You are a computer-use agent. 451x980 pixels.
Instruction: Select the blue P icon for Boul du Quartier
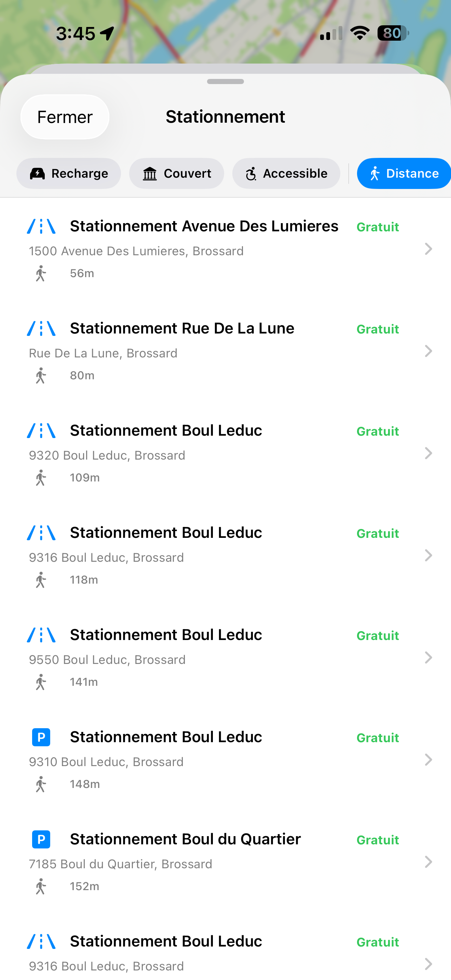[x=41, y=839]
